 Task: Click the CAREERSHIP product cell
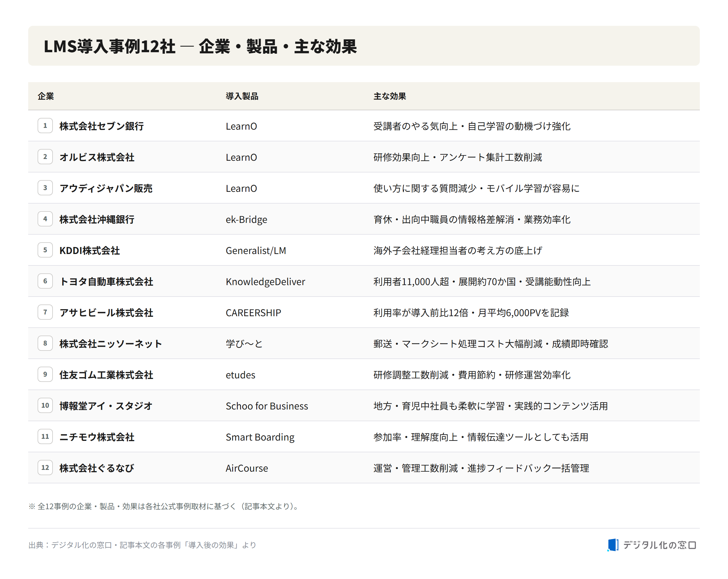253,313
